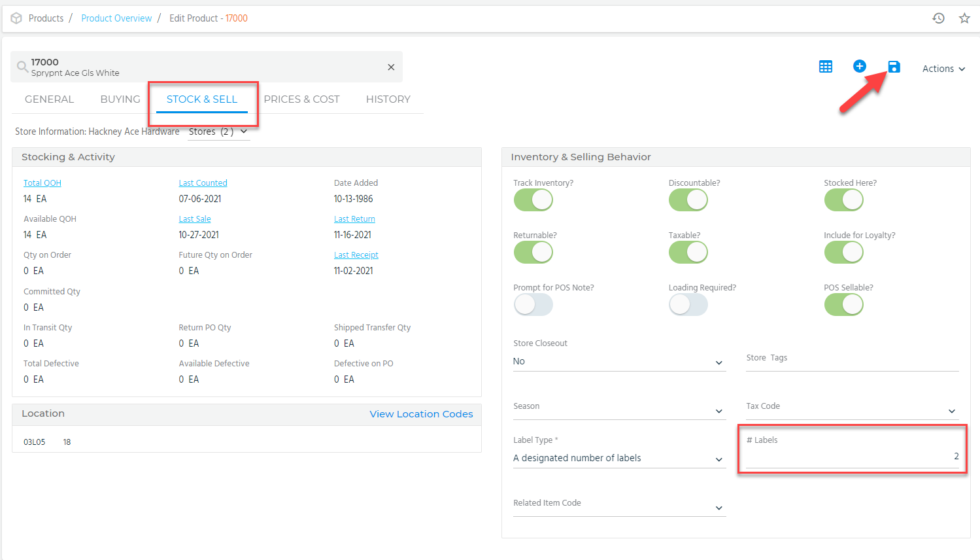Click the View Location Codes link

click(x=421, y=414)
